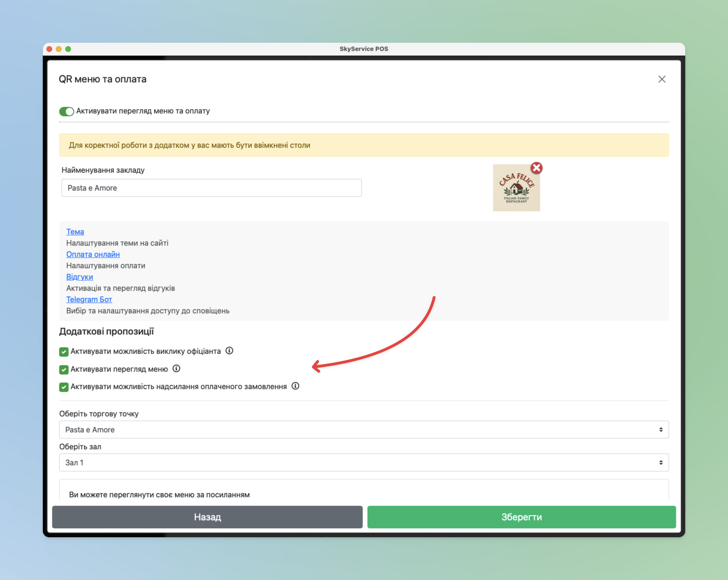
Task: Disable sending paid order checkbox
Action: pyautogui.click(x=64, y=387)
